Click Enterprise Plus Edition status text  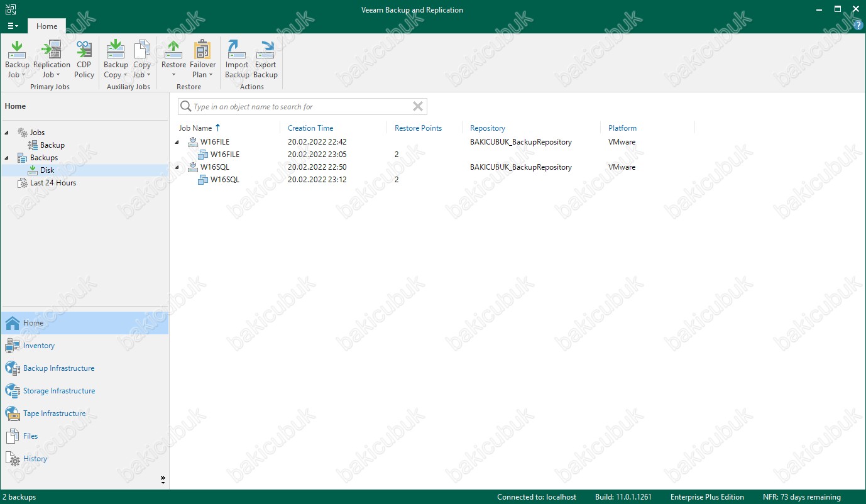pos(707,497)
